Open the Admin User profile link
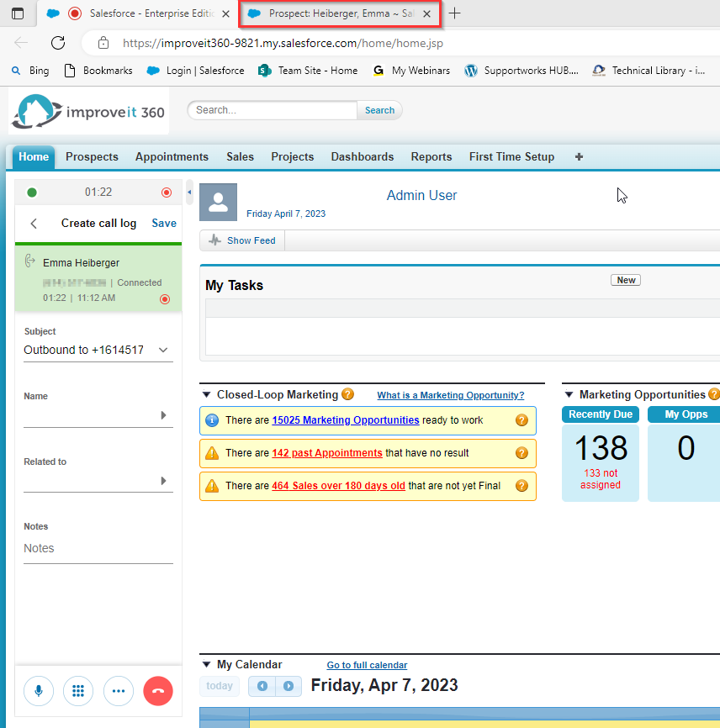 pos(421,196)
